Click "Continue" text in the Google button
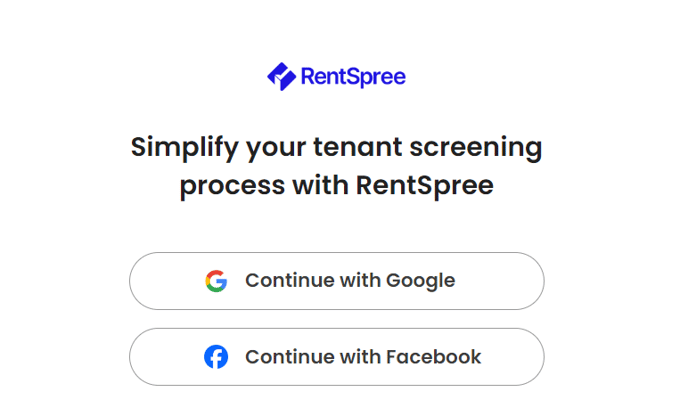The height and width of the screenshot is (408, 688). [x=290, y=281]
